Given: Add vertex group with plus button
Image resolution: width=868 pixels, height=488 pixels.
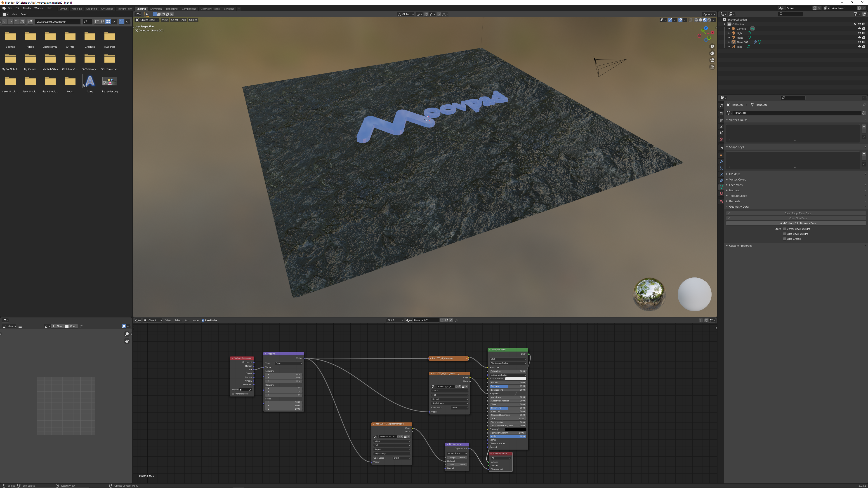Looking at the screenshot, I should 864,127.
